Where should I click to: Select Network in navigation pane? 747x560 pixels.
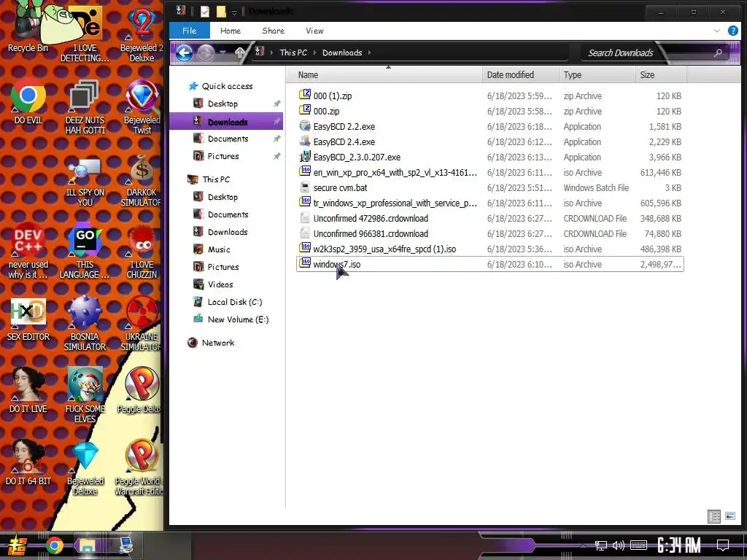217,343
